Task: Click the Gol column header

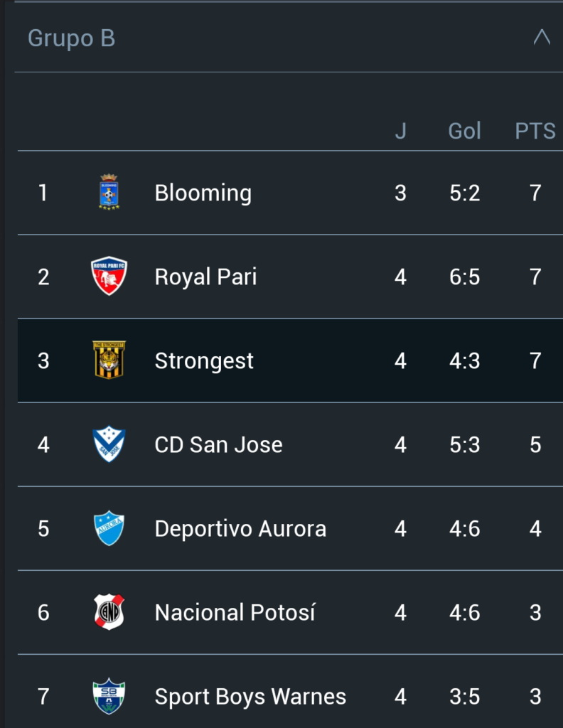Action: pos(464,131)
